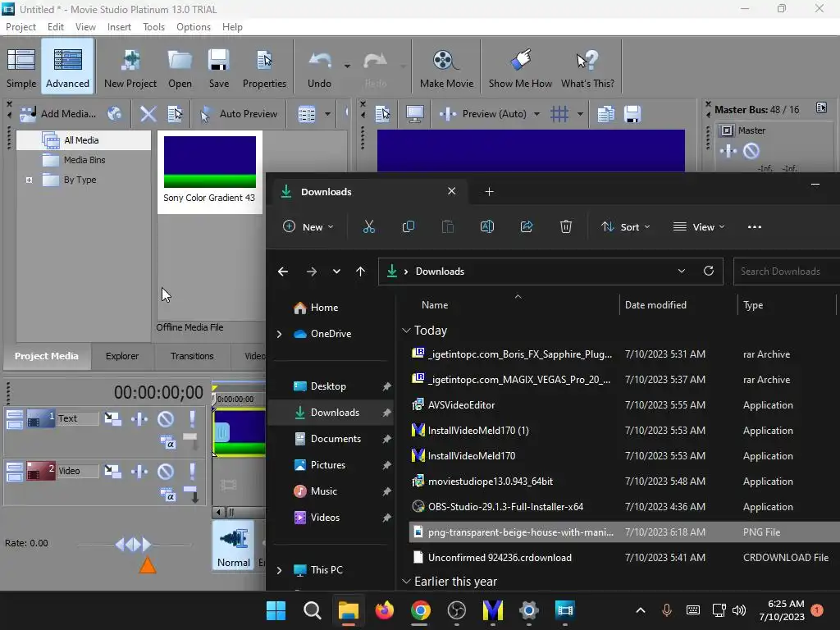Open See more options ellipsis
Image resolution: width=840 pixels, height=630 pixels.
pos(755,226)
